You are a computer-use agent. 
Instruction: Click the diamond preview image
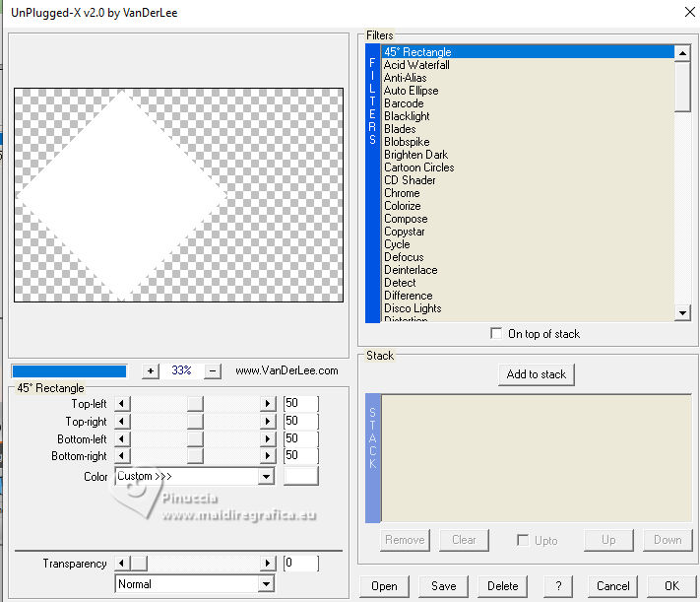click(178, 195)
